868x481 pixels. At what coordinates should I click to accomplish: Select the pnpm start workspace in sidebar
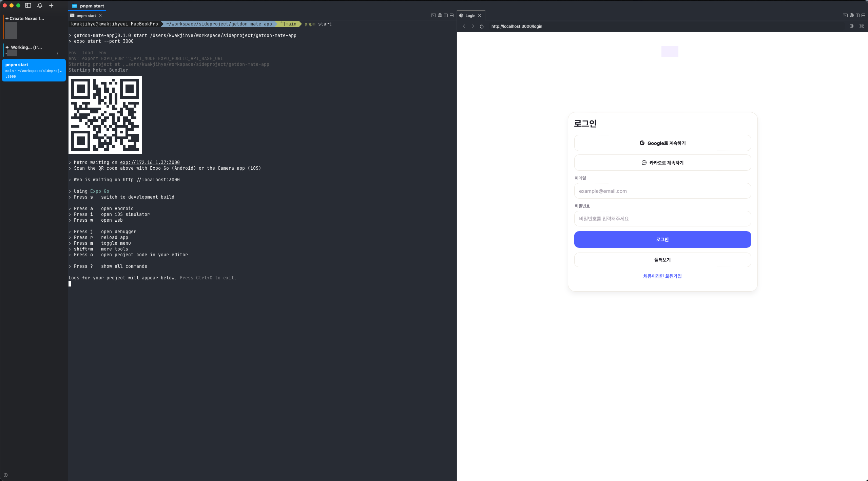[34, 70]
